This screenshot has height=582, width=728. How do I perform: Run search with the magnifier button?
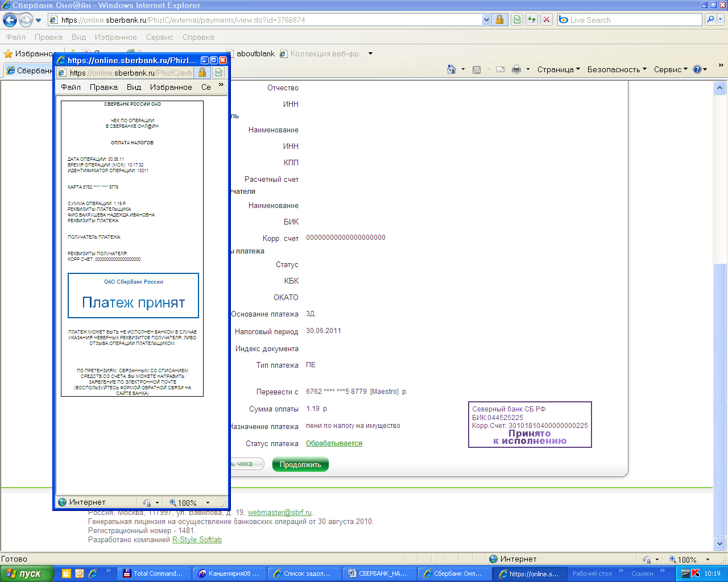(710, 20)
